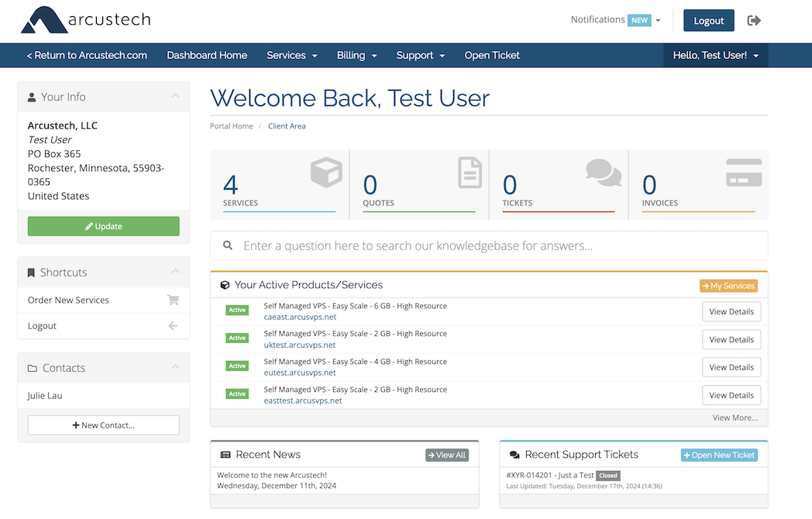Image resolution: width=812 pixels, height=519 pixels.
Task: Click Active badge for eutest.arcusvps.net
Action: [237, 366]
